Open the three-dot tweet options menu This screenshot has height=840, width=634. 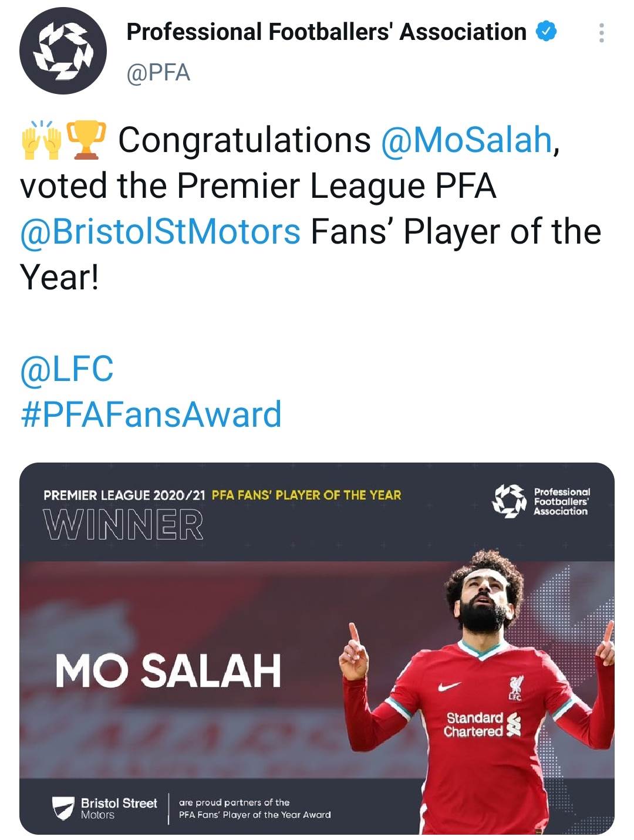[601, 33]
